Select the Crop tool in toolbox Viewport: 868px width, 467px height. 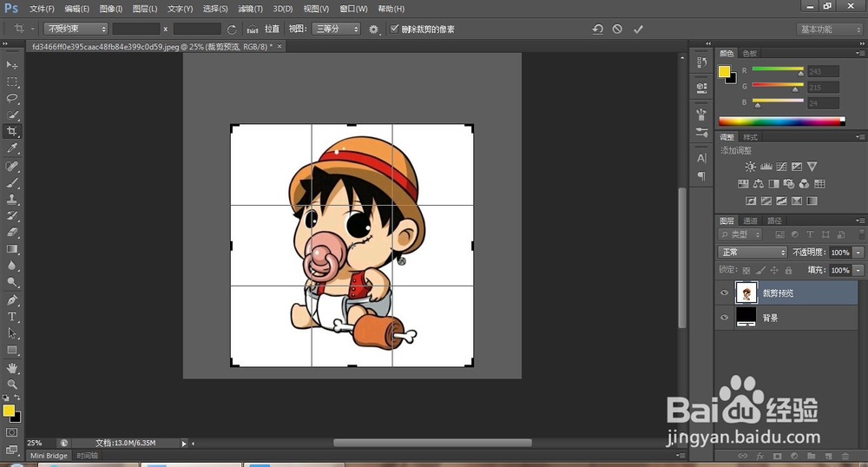pos(11,131)
